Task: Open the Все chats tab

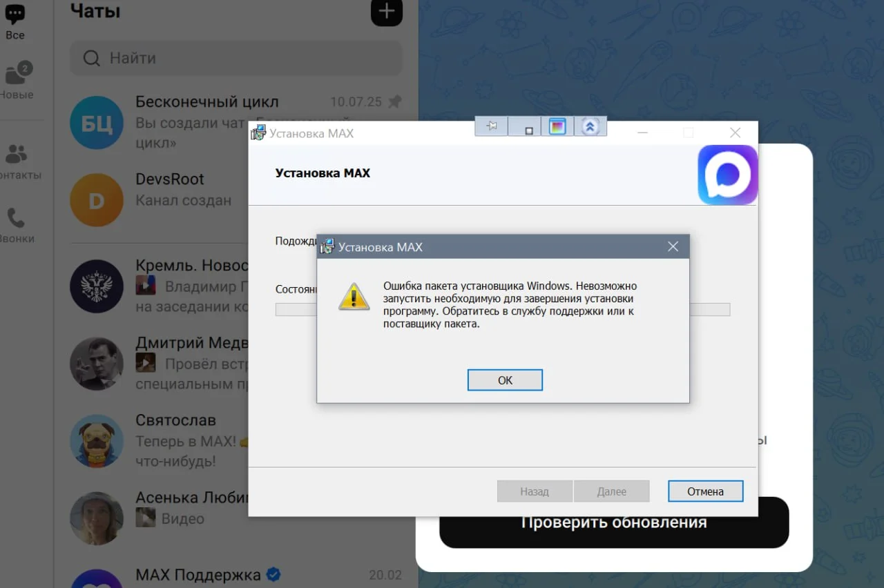Action: click(15, 21)
